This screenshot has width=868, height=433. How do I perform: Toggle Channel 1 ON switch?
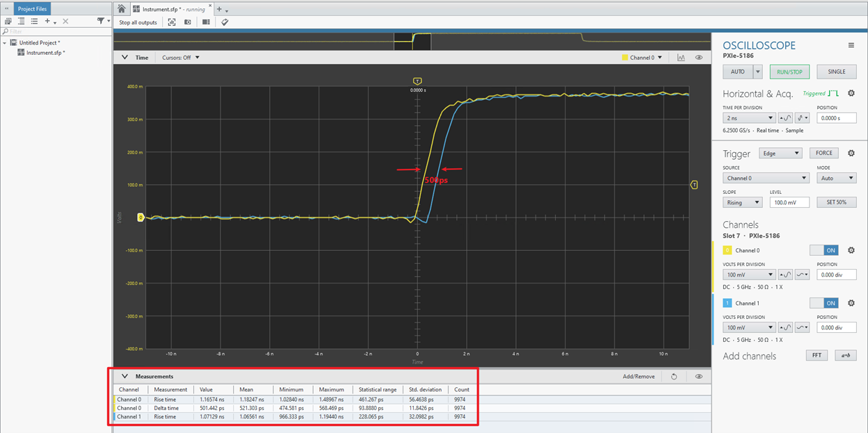coord(824,303)
